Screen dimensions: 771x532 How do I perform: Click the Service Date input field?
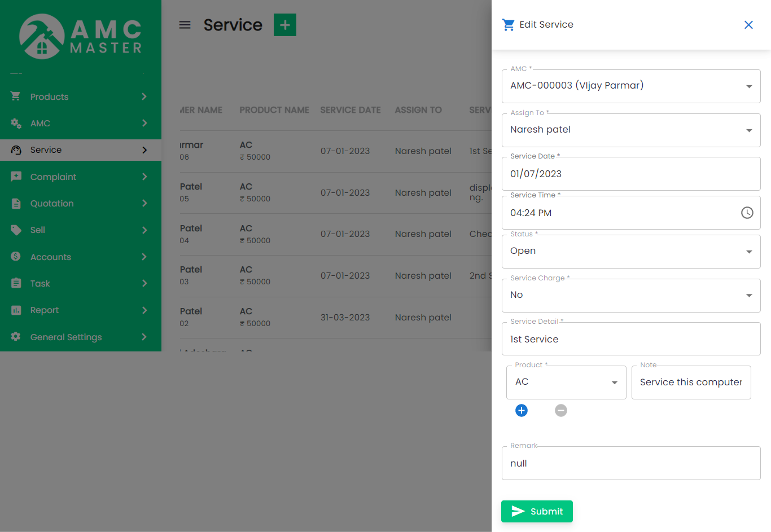630,174
